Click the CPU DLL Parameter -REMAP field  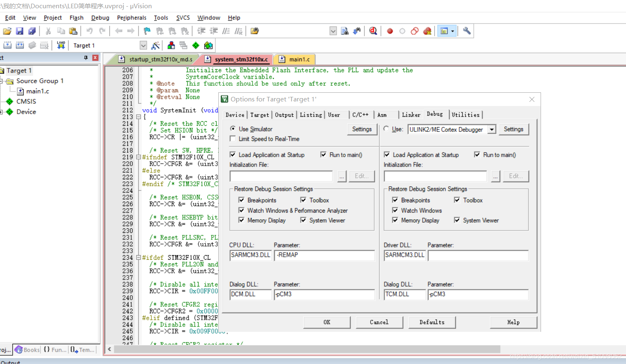pos(324,255)
